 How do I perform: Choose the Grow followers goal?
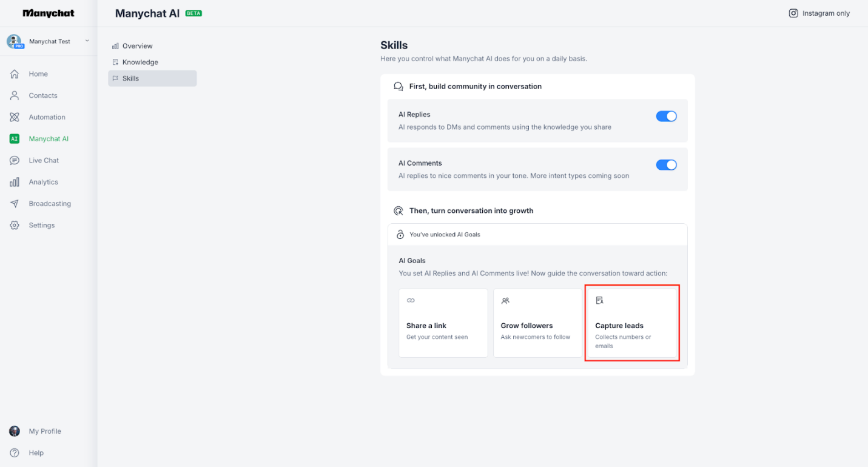tap(537, 322)
